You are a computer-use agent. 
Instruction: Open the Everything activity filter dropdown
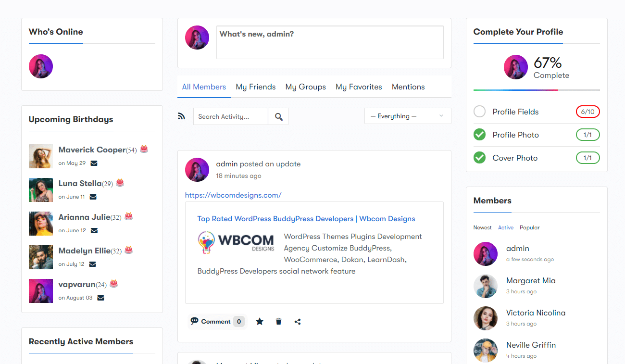click(x=408, y=116)
